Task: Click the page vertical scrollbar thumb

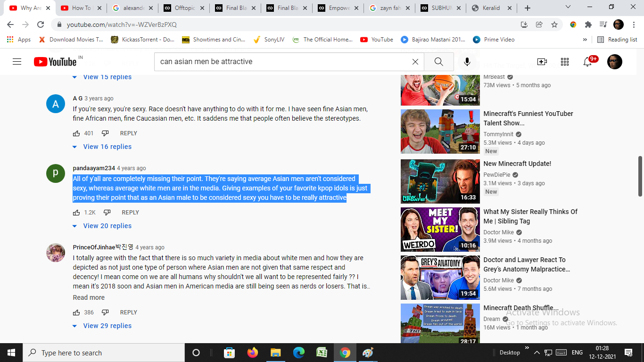Action: click(x=640, y=176)
